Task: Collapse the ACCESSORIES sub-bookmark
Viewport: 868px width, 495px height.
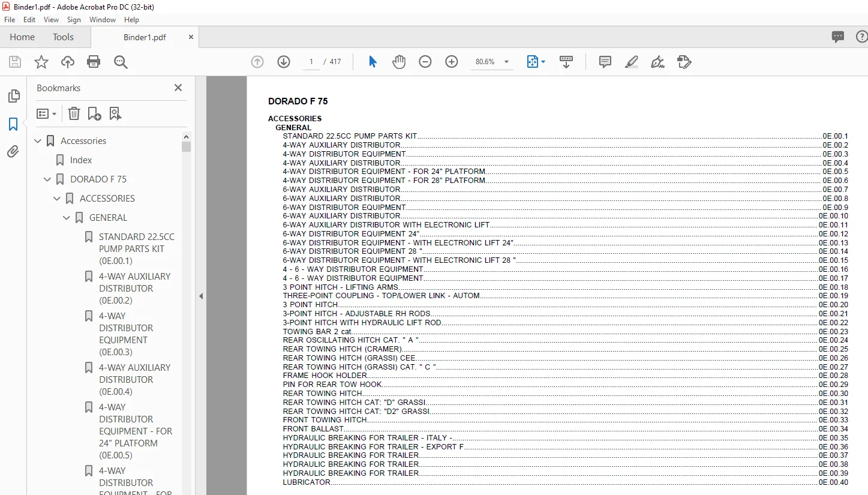Action: coord(58,199)
